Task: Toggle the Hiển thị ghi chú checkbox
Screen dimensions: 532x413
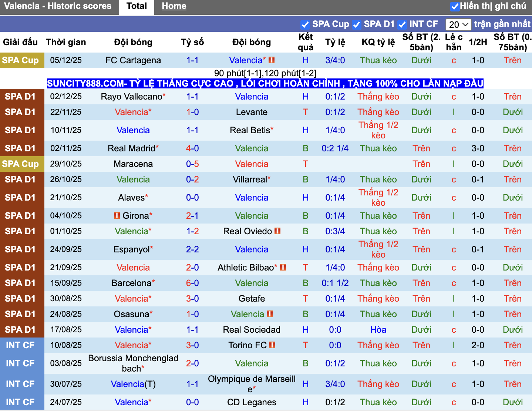Action: [455, 6]
